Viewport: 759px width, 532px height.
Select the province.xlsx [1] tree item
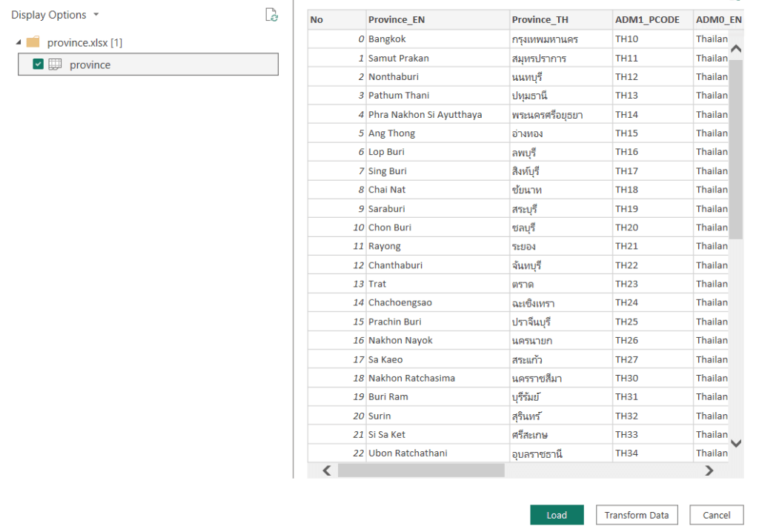[x=84, y=42]
